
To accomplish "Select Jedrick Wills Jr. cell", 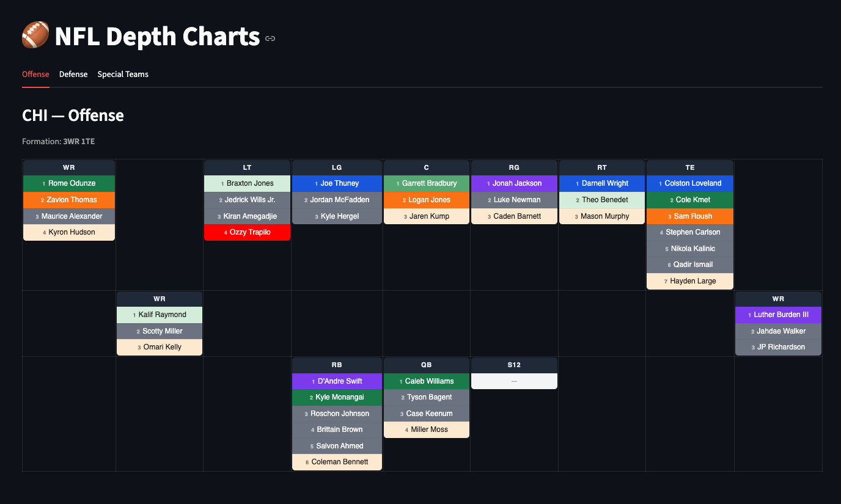I will pyautogui.click(x=247, y=200).
